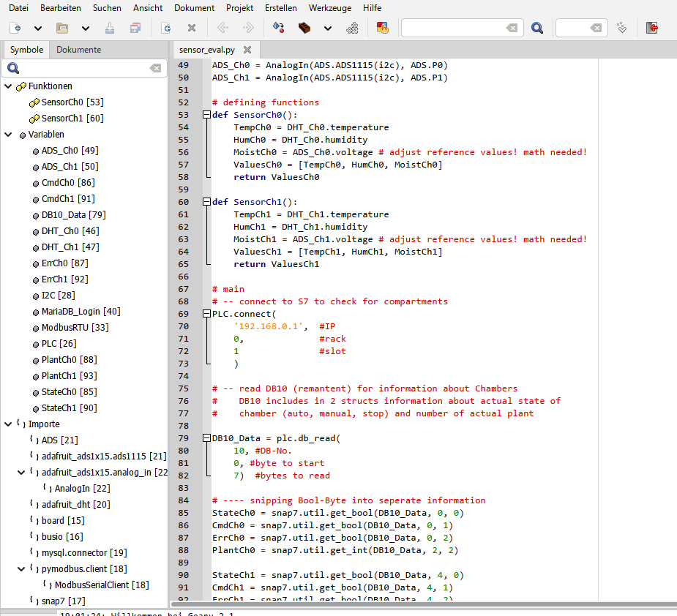
Task: Open the dropdown arrow beside the new file icon
Action: click(38, 29)
